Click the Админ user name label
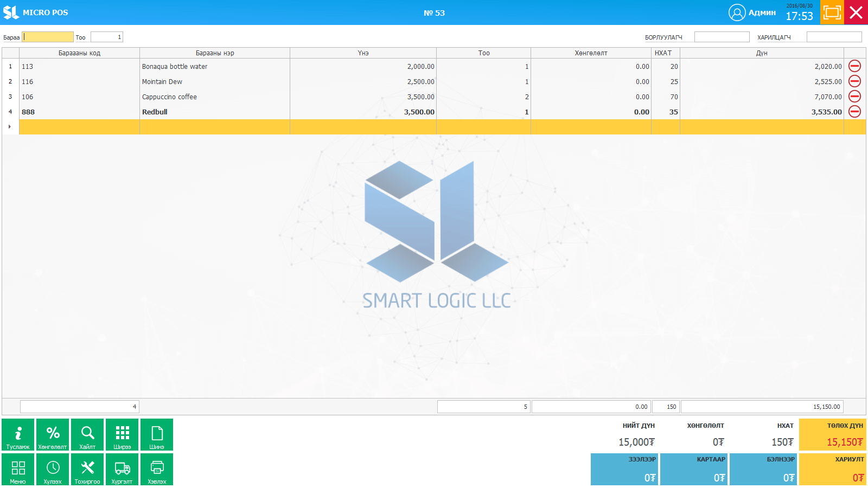Image resolution: width=868 pixels, height=488 pixels. [x=762, y=12]
